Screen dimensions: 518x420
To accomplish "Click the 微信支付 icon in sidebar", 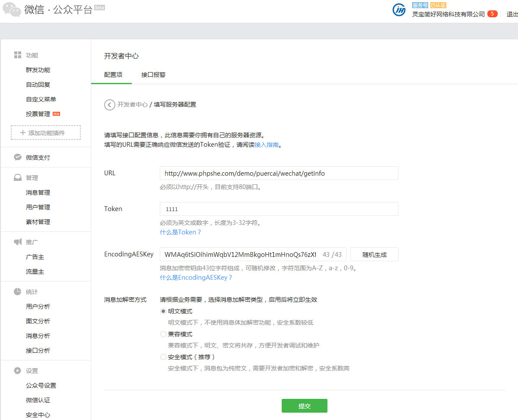I will coord(18,157).
